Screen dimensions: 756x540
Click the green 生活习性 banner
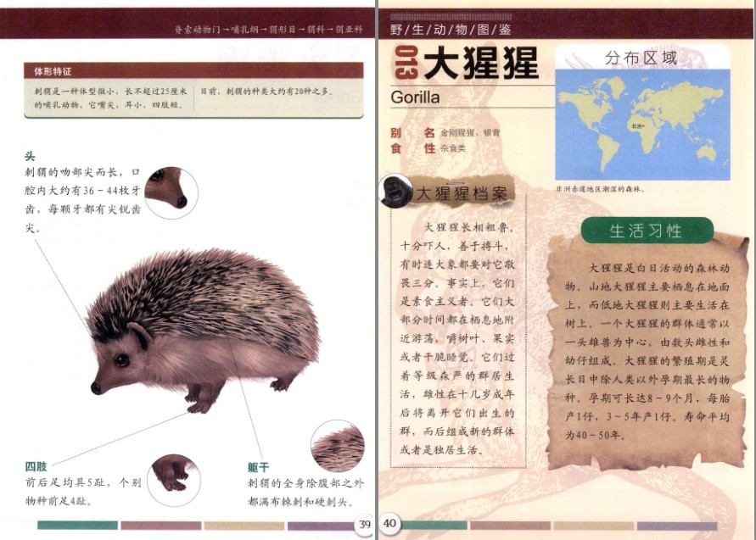647,231
